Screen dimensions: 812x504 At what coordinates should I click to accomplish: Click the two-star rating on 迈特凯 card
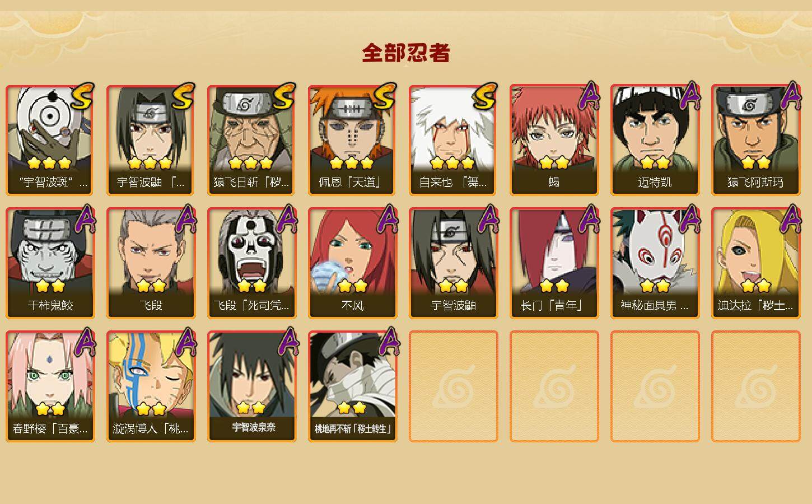point(655,163)
